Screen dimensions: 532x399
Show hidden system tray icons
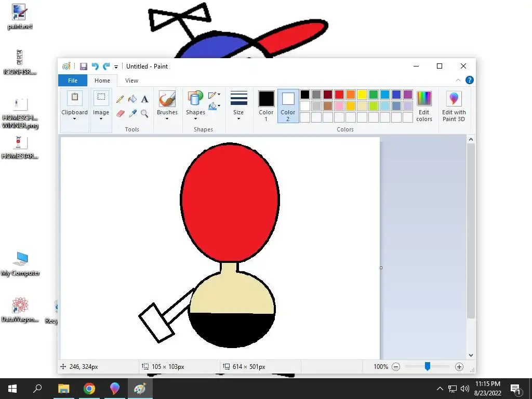click(440, 389)
